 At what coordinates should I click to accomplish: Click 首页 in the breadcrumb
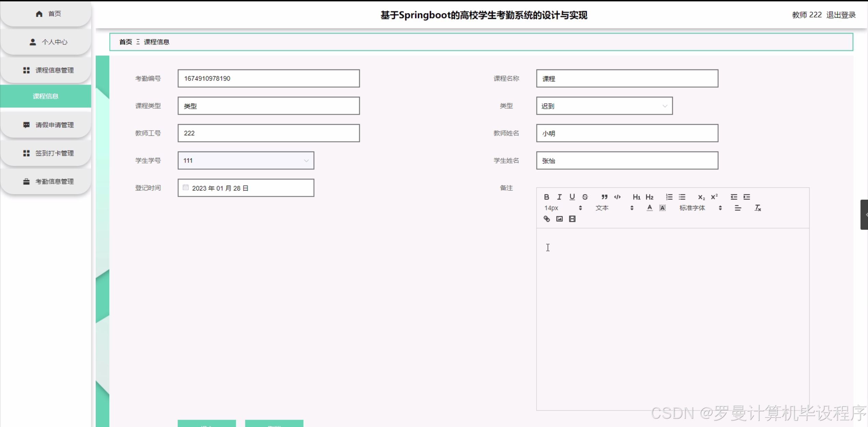125,42
